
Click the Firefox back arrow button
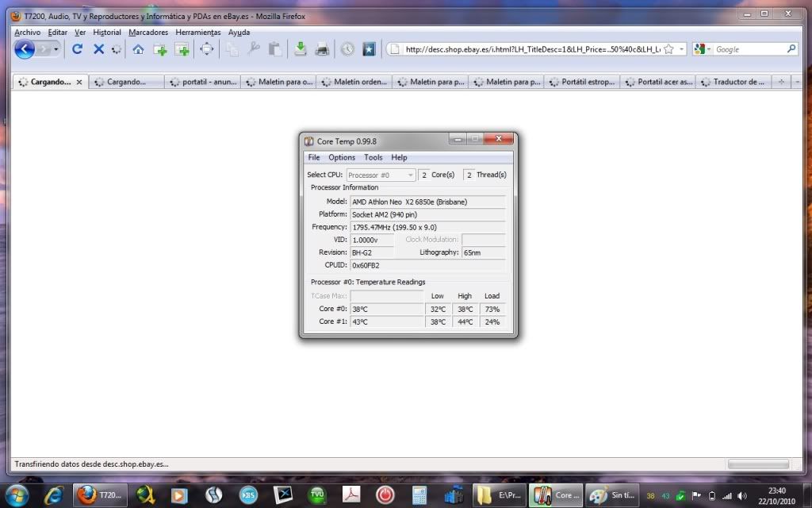click(25, 49)
